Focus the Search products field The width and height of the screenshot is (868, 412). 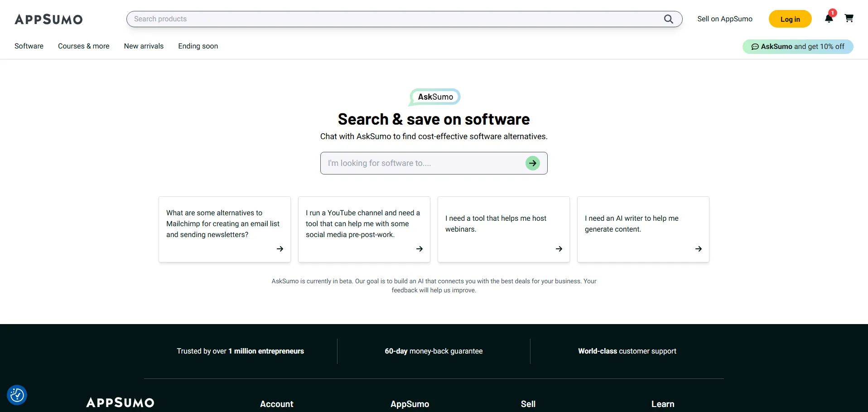pos(394,19)
